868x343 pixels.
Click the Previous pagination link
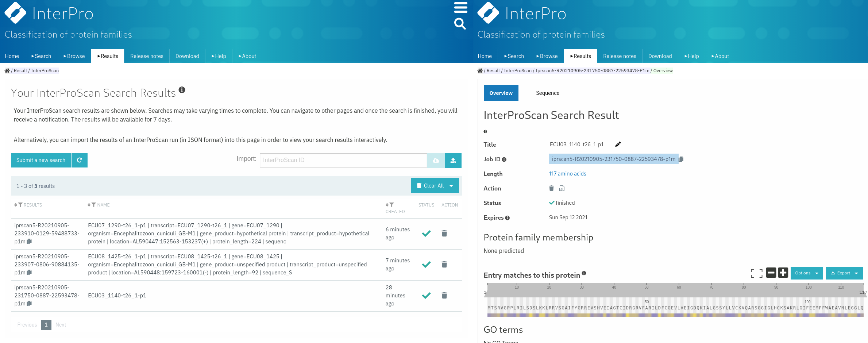click(x=27, y=325)
